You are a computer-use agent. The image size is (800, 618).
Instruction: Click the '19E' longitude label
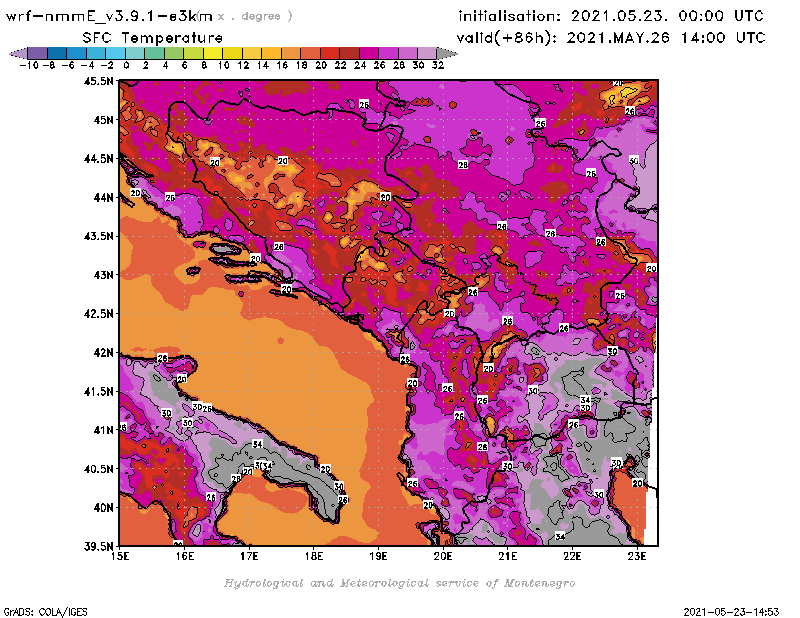coord(378,556)
